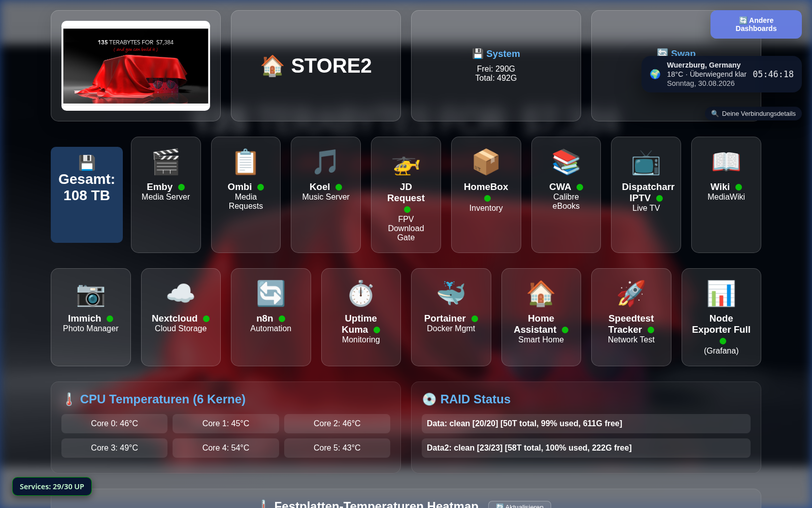Screen dimensions: 812x508
Task: Open Andere Dashboards button
Action: pos(756,24)
